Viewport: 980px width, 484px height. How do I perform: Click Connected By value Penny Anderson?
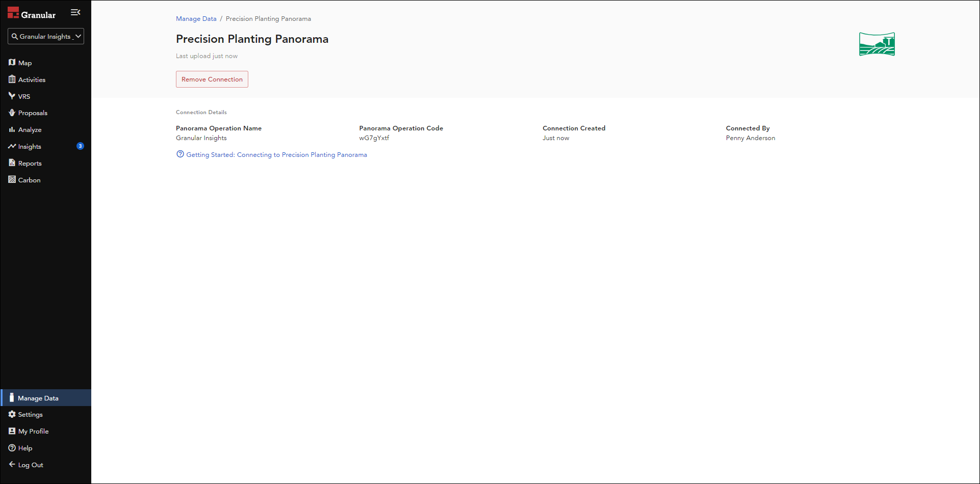(751, 138)
